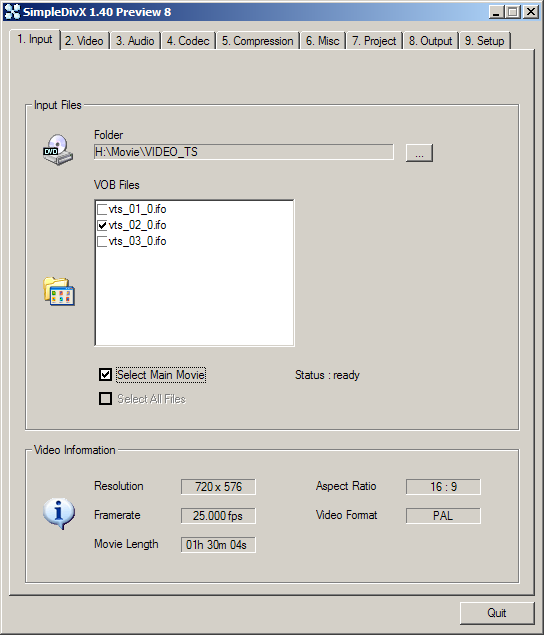Toggle the Select Main Movie checkbox
544x635 pixels.
click(x=105, y=375)
